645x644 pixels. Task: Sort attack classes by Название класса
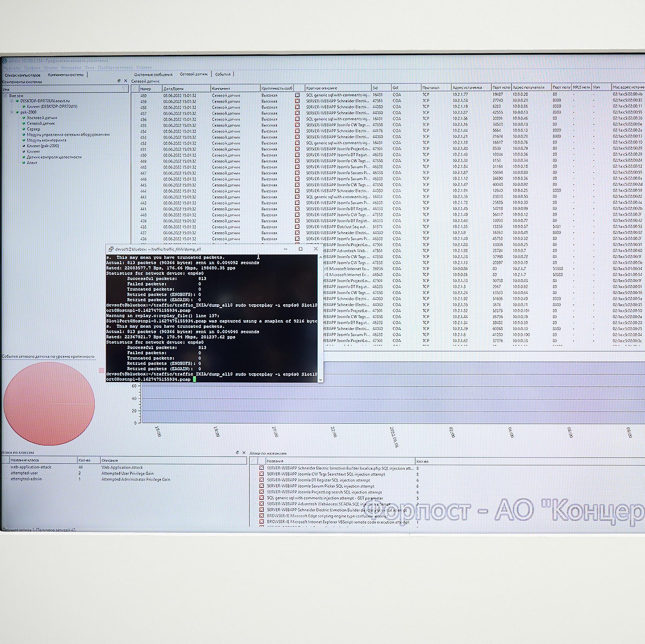(43, 460)
